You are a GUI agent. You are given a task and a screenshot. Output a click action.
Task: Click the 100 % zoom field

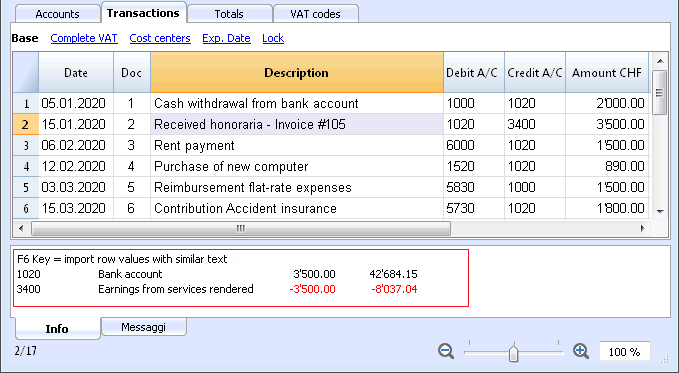[x=624, y=352]
